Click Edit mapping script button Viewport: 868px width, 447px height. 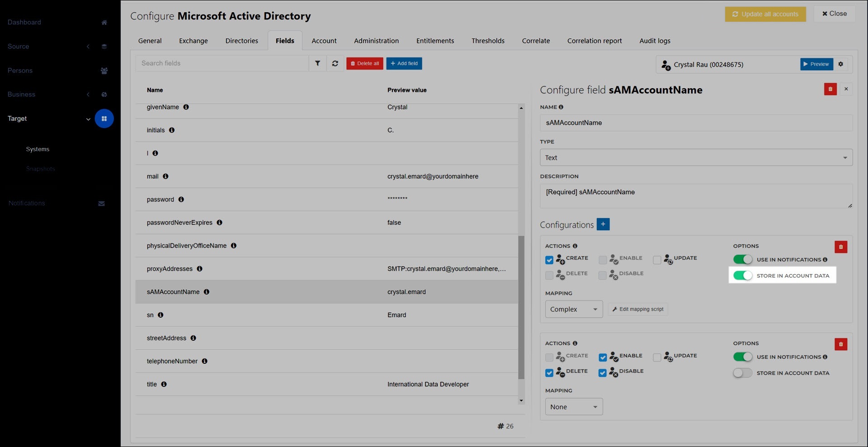pyautogui.click(x=637, y=309)
